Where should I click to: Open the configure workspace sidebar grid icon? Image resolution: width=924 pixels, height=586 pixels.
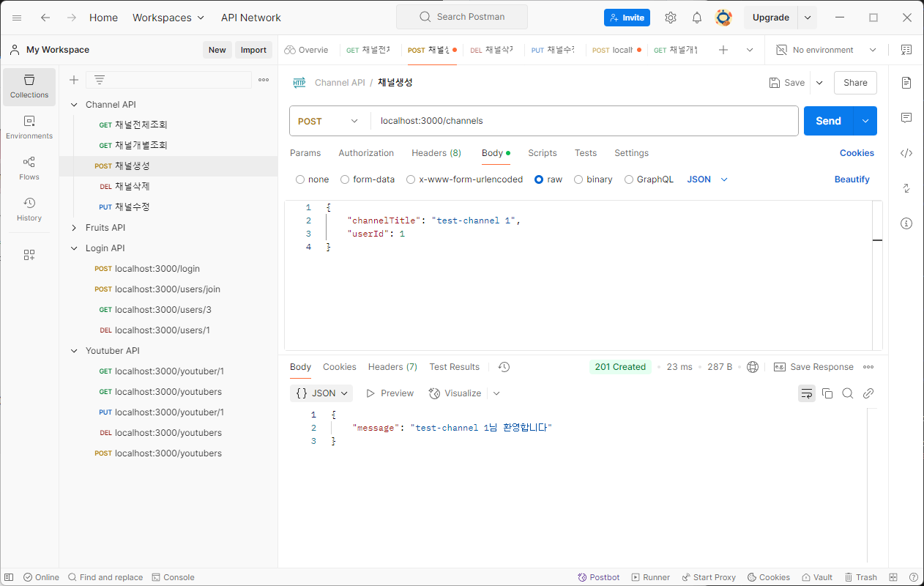pos(29,255)
